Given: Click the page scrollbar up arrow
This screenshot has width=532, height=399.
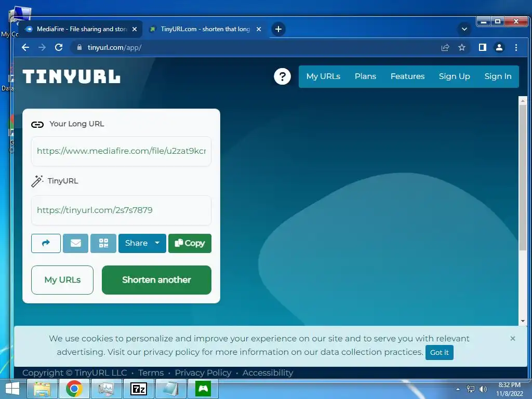Looking at the screenshot, I should pyautogui.click(x=523, y=101).
